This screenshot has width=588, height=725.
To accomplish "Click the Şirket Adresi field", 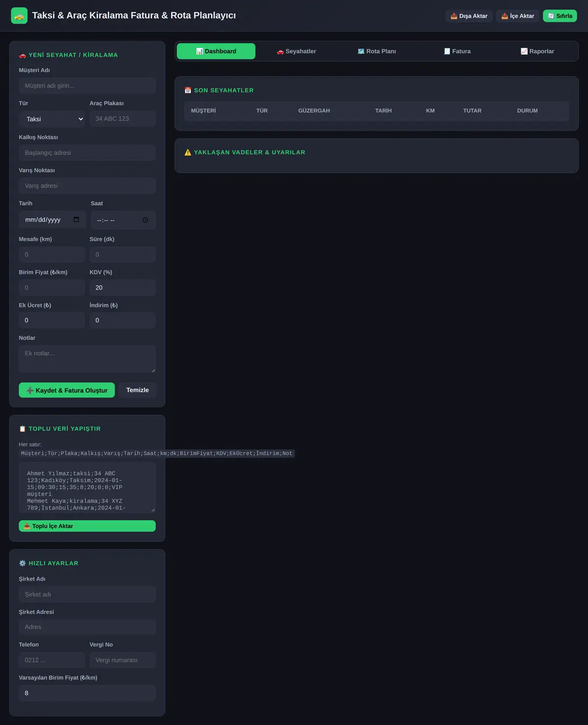I will [x=87, y=627].
